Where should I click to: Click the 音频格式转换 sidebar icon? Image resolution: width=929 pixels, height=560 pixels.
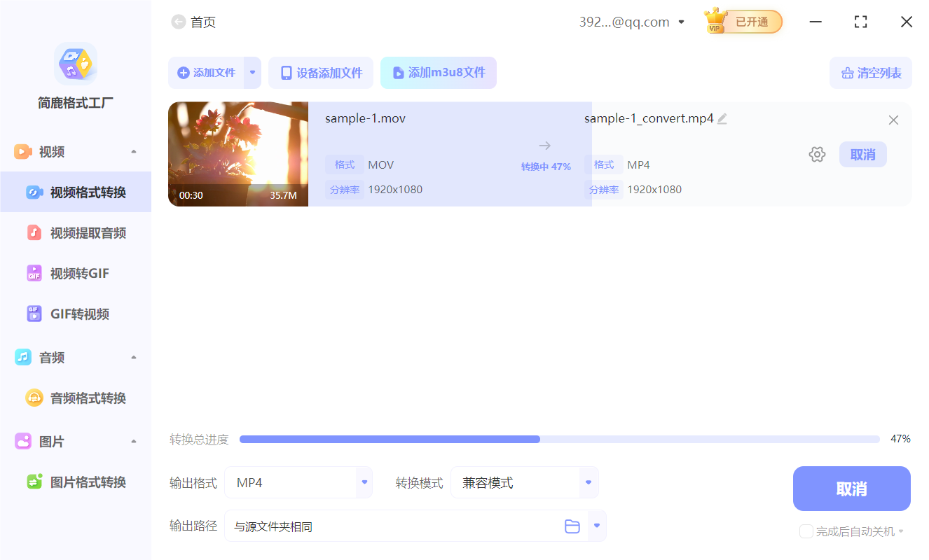click(34, 398)
